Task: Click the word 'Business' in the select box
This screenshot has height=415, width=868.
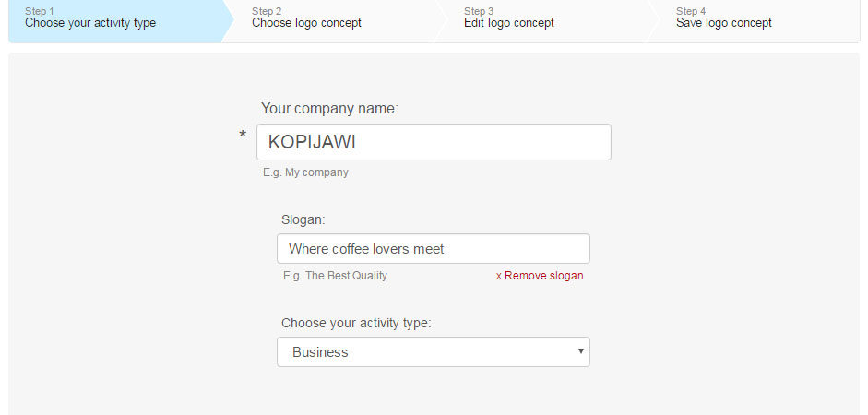Action: pyautogui.click(x=320, y=352)
